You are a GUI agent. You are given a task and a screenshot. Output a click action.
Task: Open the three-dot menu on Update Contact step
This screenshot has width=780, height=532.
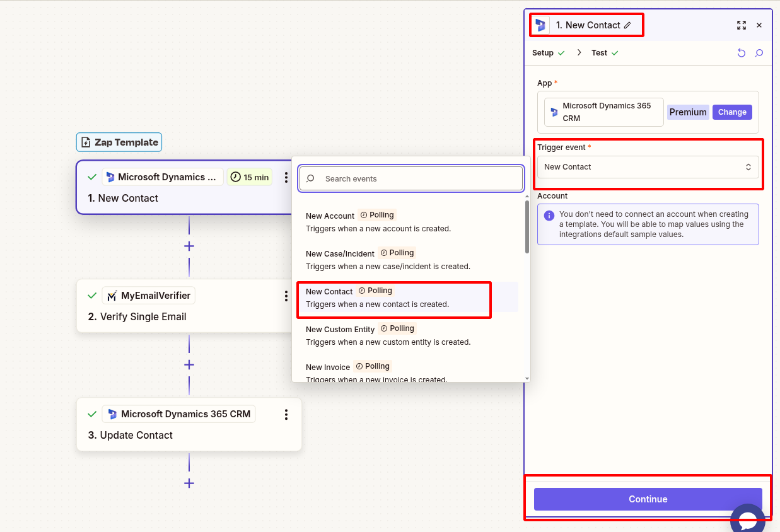tap(286, 414)
